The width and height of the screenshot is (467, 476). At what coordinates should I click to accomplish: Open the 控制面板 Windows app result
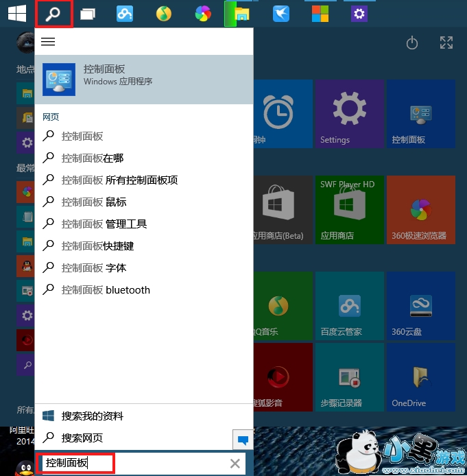(144, 80)
